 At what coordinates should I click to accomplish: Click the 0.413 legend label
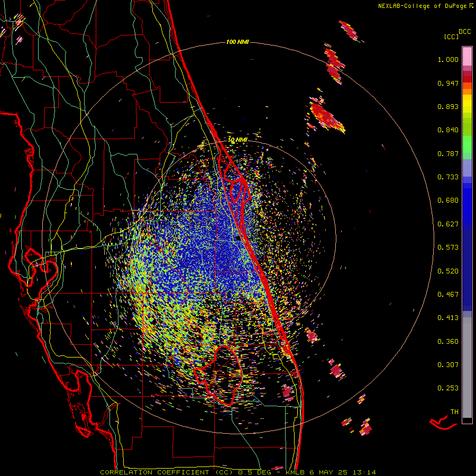pyautogui.click(x=448, y=318)
